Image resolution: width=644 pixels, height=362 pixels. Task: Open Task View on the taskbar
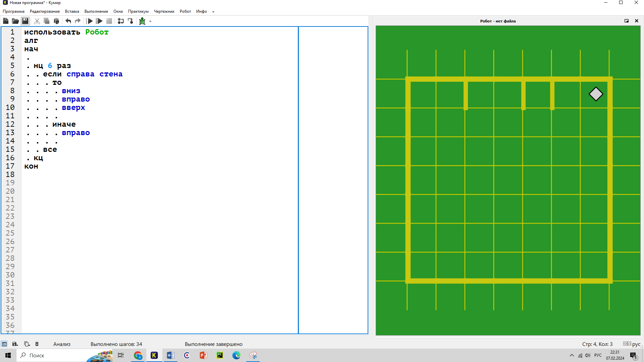click(121, 355)
